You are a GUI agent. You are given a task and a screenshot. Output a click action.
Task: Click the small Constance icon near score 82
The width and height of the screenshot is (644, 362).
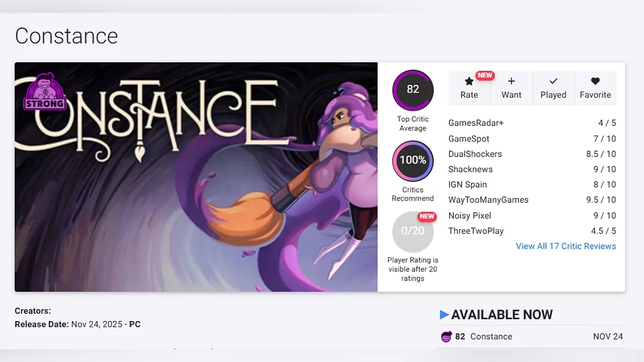click(x=446, y=337)
